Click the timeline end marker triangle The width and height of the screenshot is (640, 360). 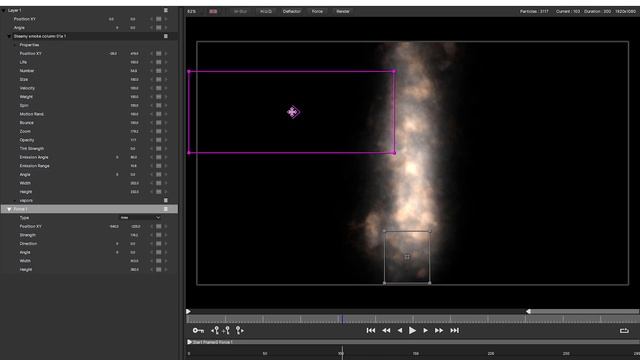coord(528,311)
